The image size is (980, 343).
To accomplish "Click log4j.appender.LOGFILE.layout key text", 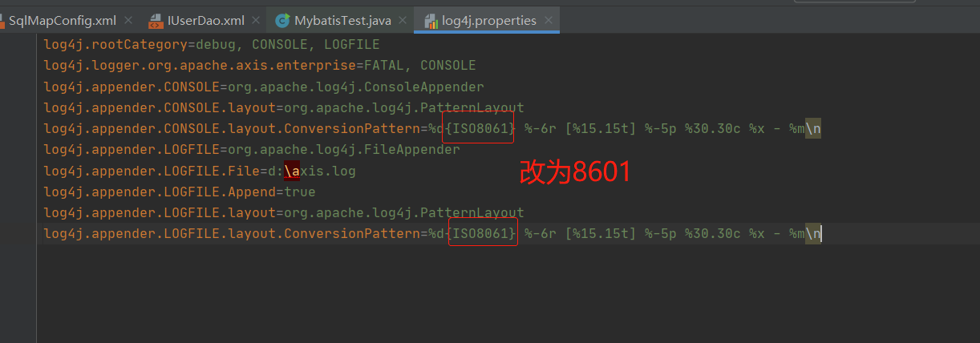I will (x=160, y=212).
